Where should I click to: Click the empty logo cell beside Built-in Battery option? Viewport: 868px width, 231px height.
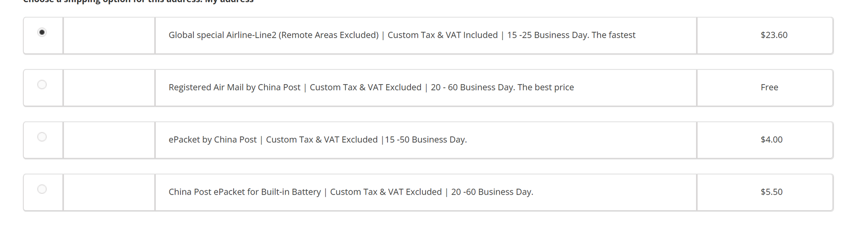109,192
